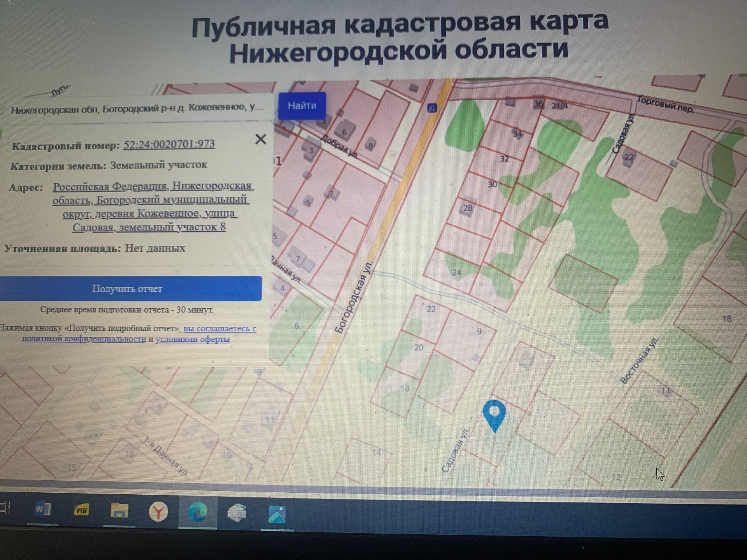Close the cadastral info panel
This screenshot has height=560, width=747.
[261, 139]
